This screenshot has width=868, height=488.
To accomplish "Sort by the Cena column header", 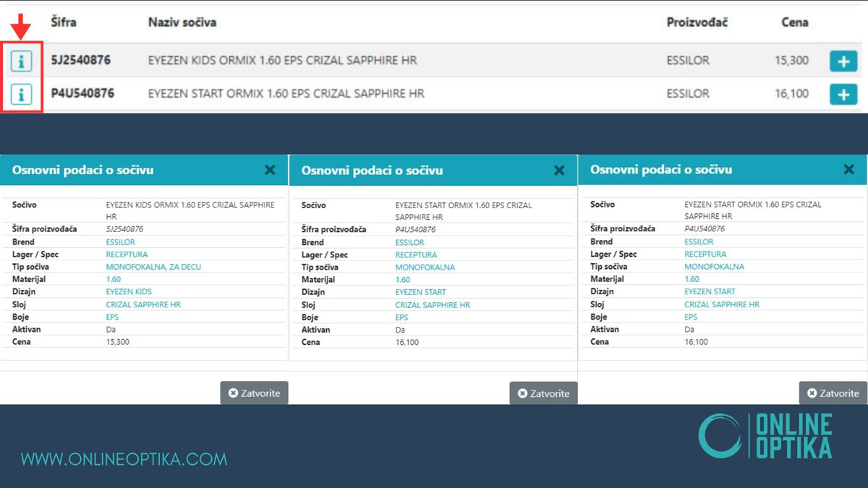I will (x=794, y=22).
